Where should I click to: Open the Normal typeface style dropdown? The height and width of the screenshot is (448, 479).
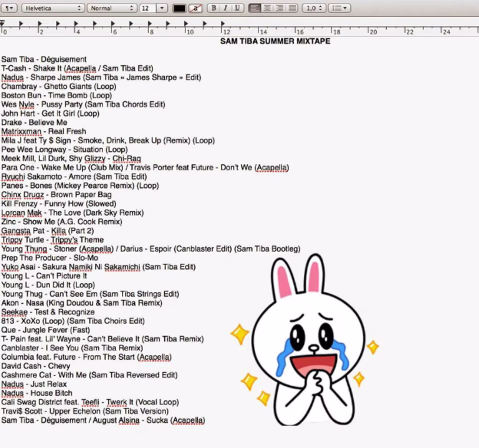point(112,8)
